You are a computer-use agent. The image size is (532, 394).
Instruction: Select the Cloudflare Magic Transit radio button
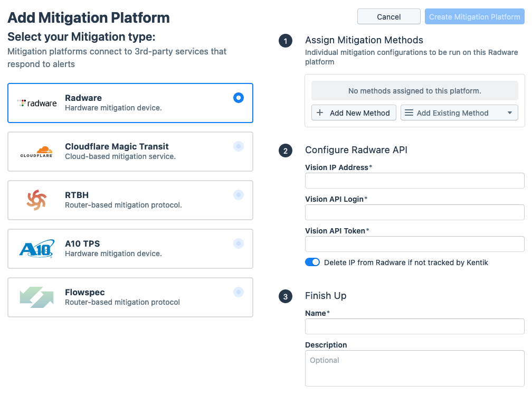[239, 146]
